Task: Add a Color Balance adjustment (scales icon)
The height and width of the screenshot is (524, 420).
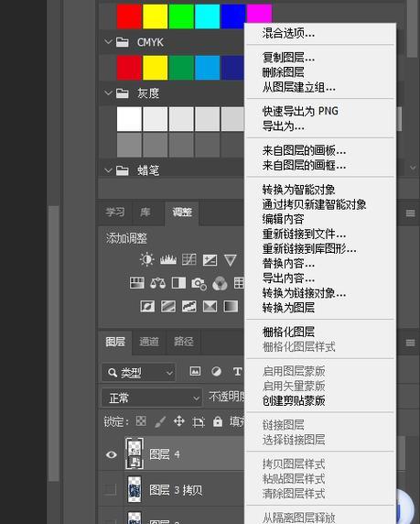Action: [x=158, y=283]
